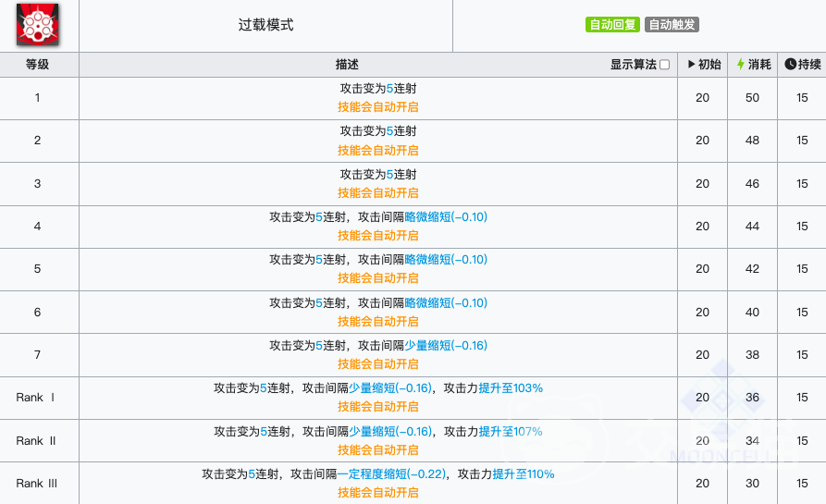Click the orange 技能会自动开启 text in level 1
Screen dimensions: 826x504
pos(377,107)
